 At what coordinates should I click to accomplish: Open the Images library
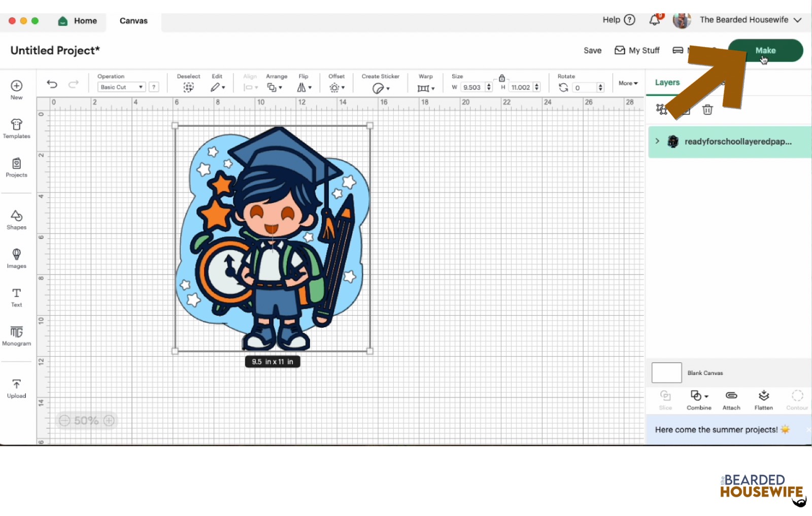(x=16, y=258)
